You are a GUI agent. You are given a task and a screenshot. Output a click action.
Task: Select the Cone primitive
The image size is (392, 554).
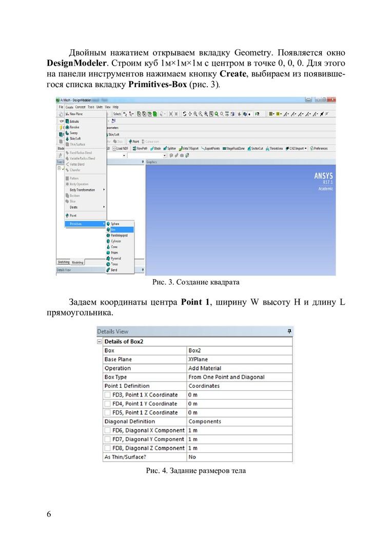pyautogui.click(x=114, y=247)
